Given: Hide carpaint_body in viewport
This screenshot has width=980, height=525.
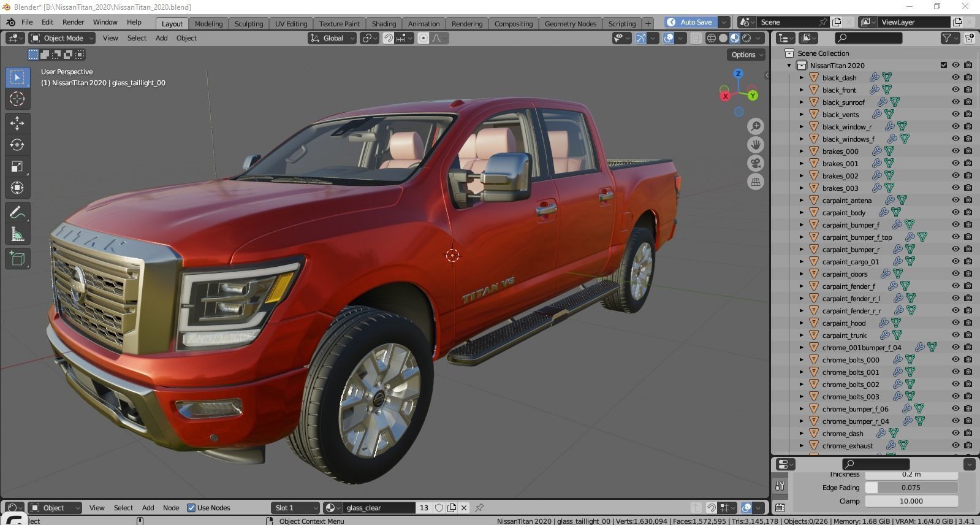Looking at the screenshot, I should point(955,212).
